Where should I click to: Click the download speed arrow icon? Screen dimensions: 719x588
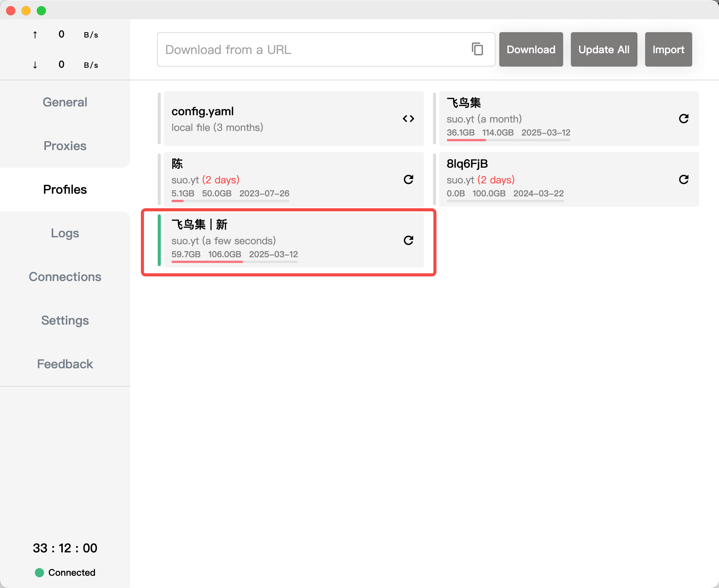coord(35,65)
